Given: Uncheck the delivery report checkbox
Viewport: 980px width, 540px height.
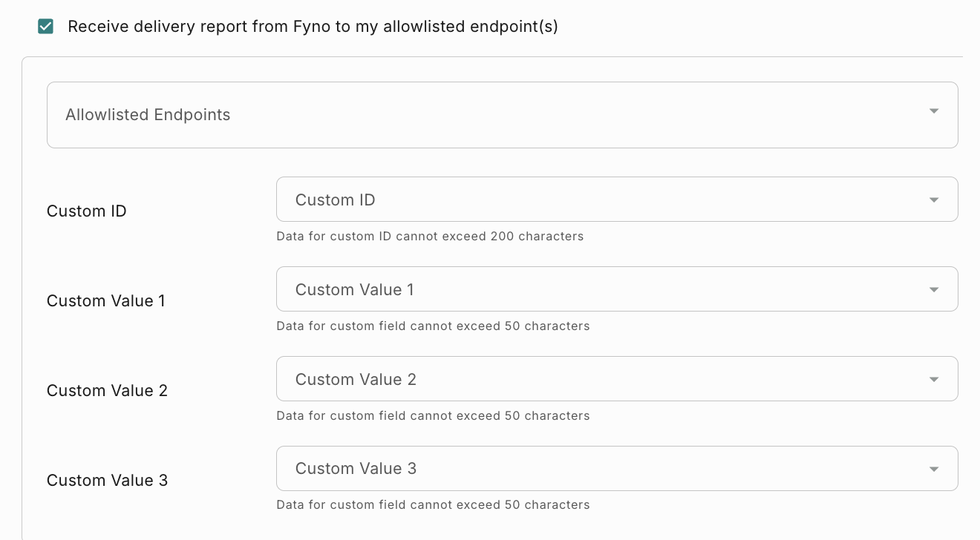Looking at the screenshot, I should [45, 27].
